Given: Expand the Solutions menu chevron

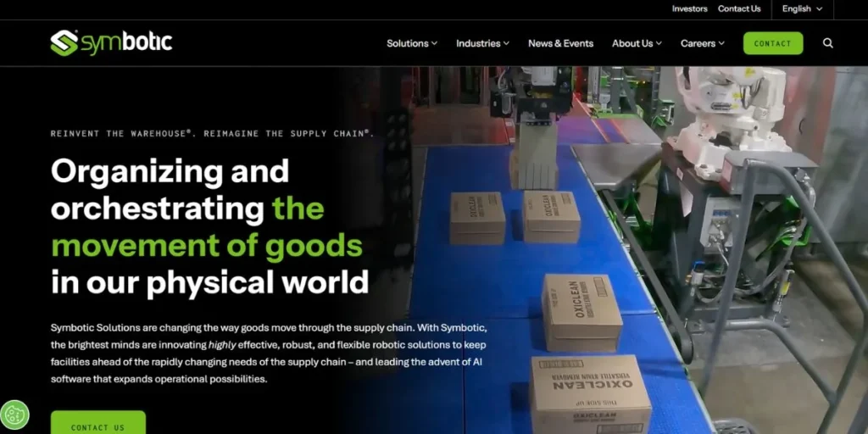Looking at the screenshot, I should pos(435,43).
